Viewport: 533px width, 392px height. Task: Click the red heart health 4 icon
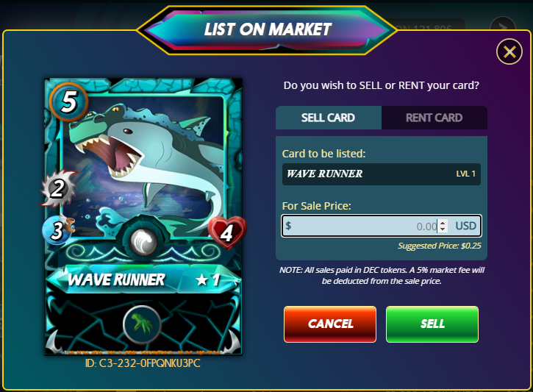coord(227,233)
